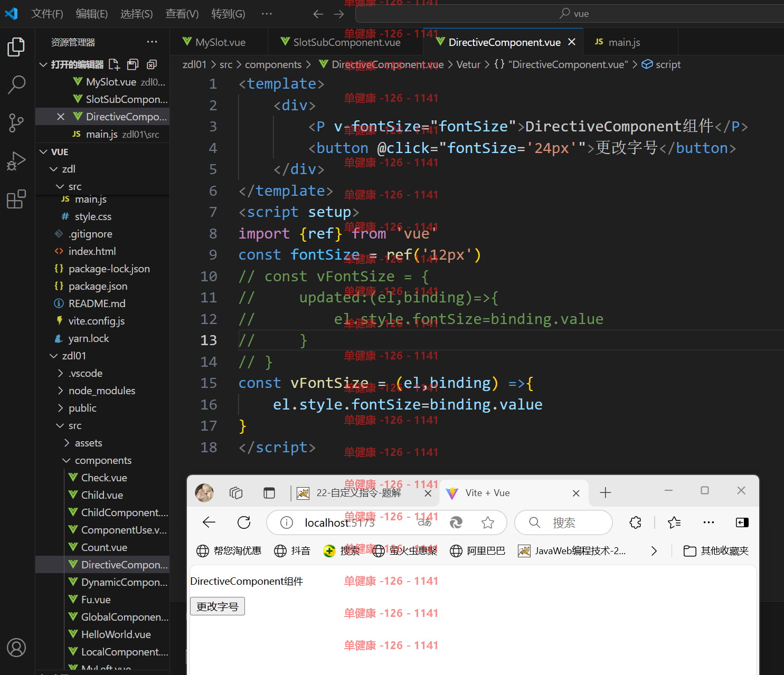Click the script breadcrumb item

661,64
